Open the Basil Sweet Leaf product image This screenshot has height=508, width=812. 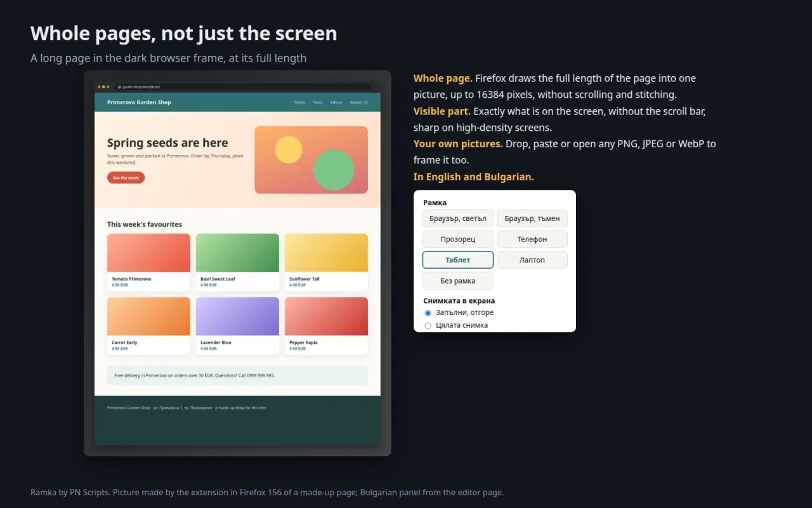tap(237, 253)
